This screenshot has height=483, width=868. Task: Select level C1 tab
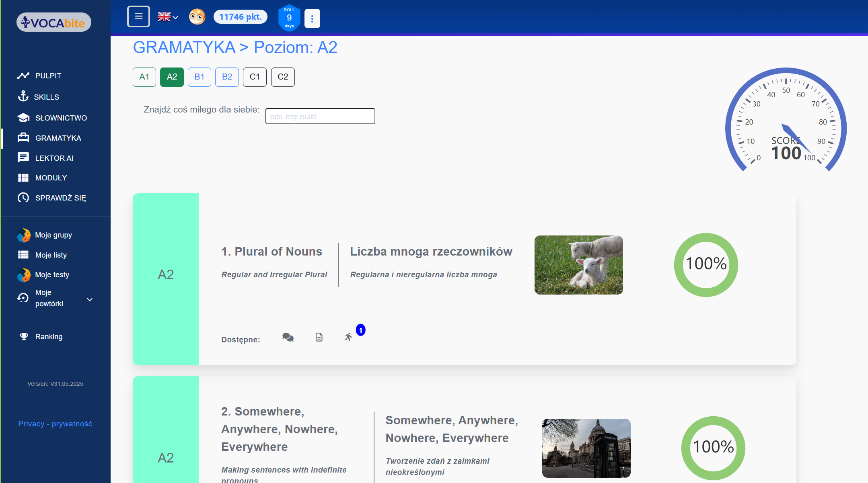[255, 77]
